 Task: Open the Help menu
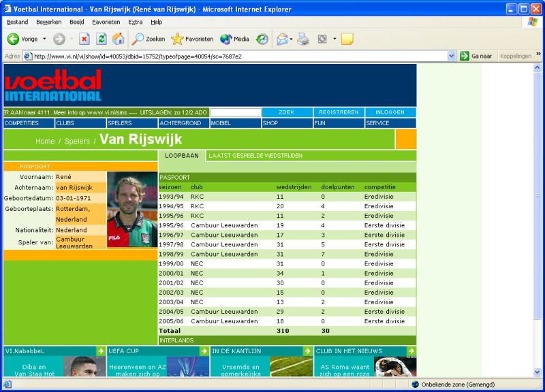pyautogui.click(x=157, y=22)
